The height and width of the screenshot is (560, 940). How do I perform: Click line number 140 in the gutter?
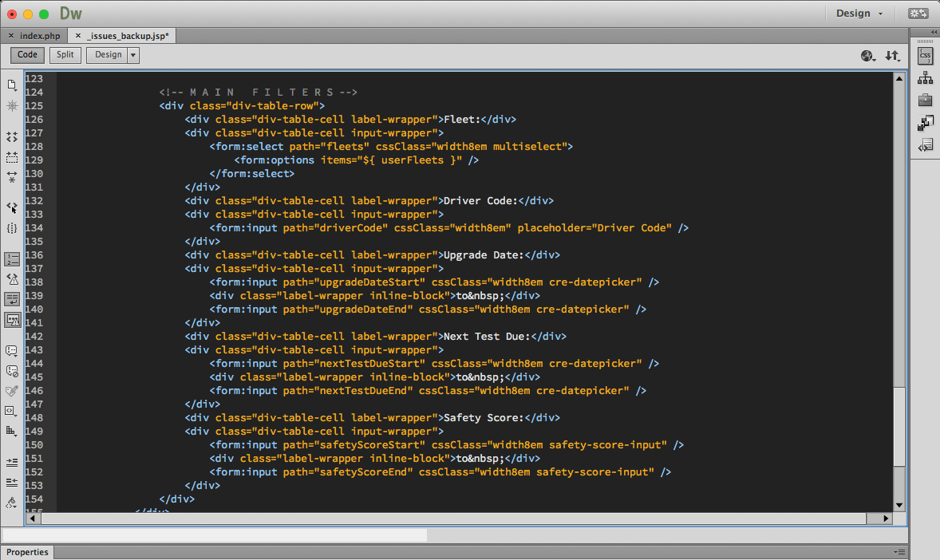pyautogui.click(x=34, y=310)
